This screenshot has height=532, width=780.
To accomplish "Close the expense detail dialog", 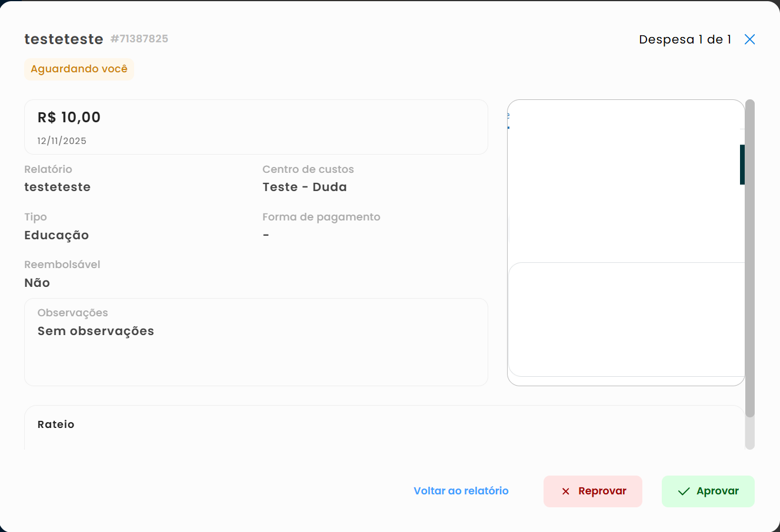I will pos(749,39).
